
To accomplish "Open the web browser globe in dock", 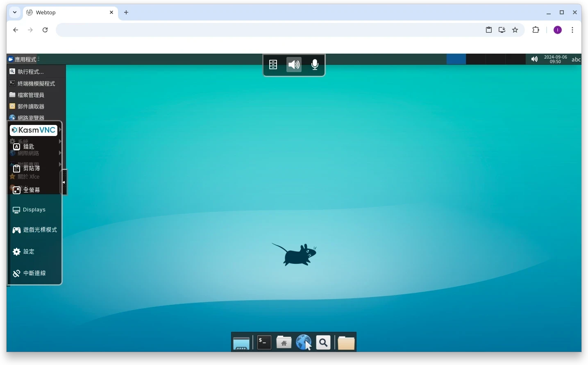I will pos(304,342).
